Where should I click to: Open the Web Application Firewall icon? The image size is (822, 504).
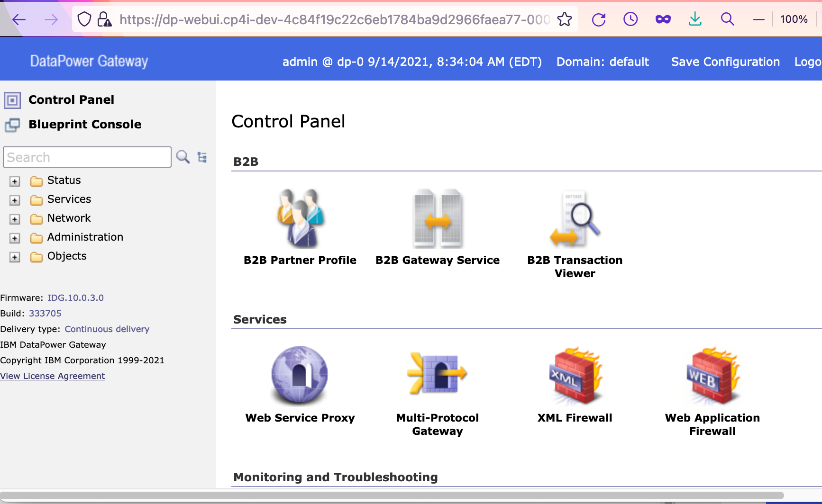712,376
